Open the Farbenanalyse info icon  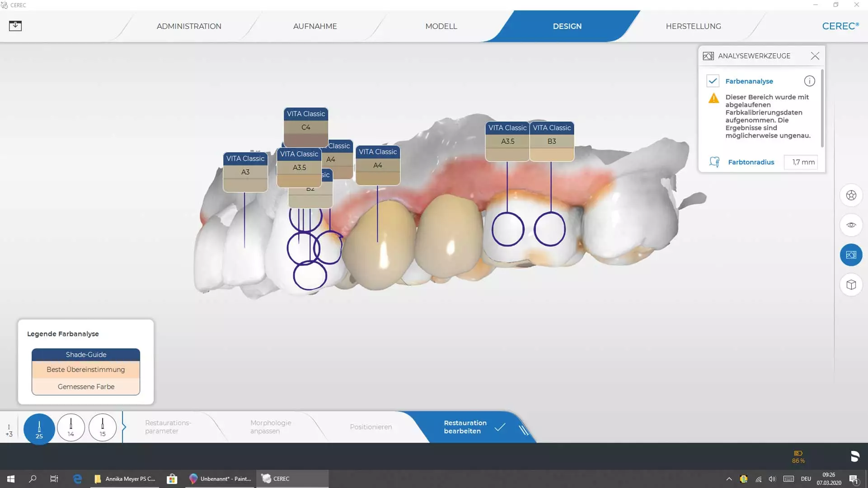809,81
